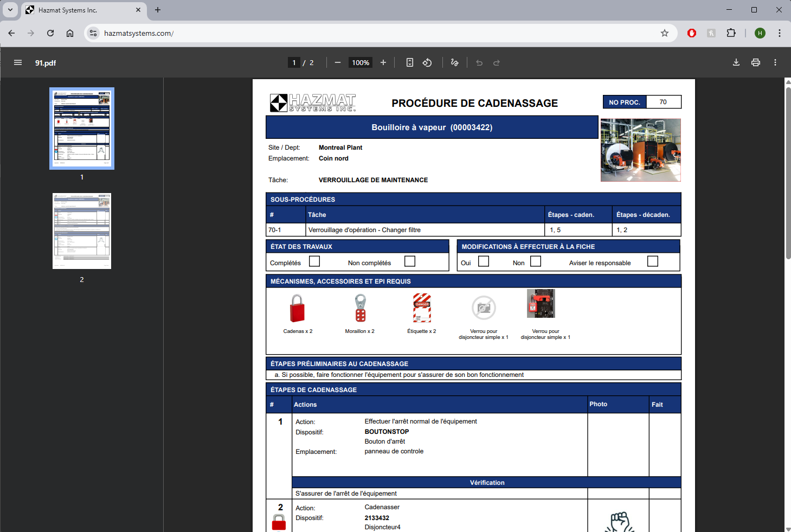Switch to the Hazmat Systems Inc. tab
This screenshot has height=532, width=791.
[81, 10]
